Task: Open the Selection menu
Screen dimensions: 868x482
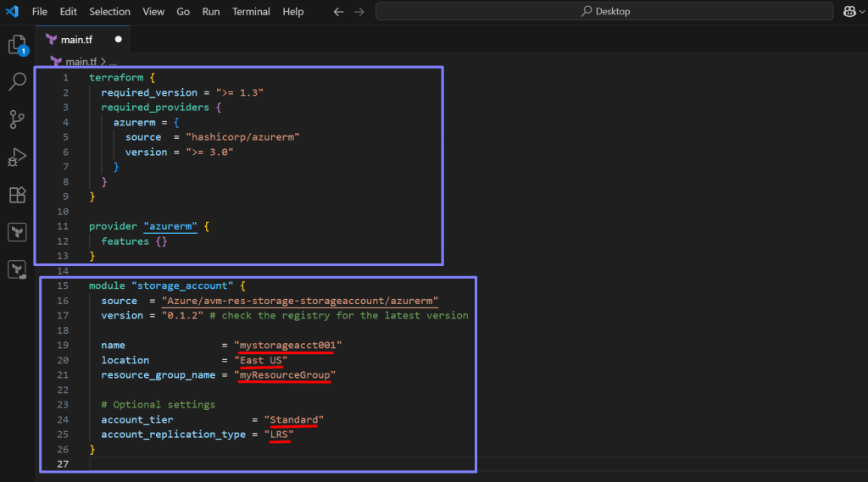Action: pos(109,12)
